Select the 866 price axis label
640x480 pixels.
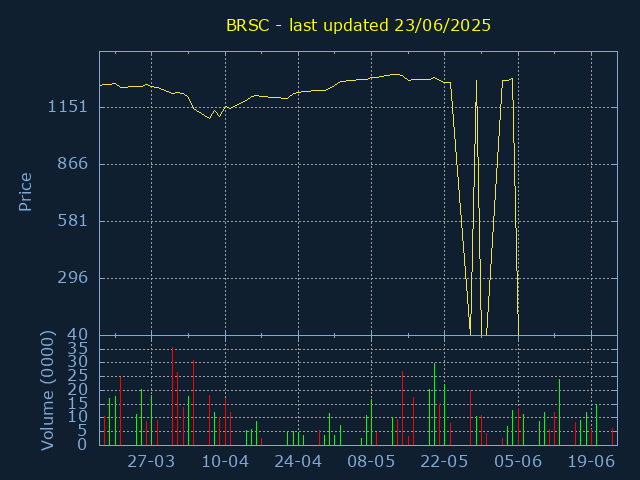coord(72,164)
